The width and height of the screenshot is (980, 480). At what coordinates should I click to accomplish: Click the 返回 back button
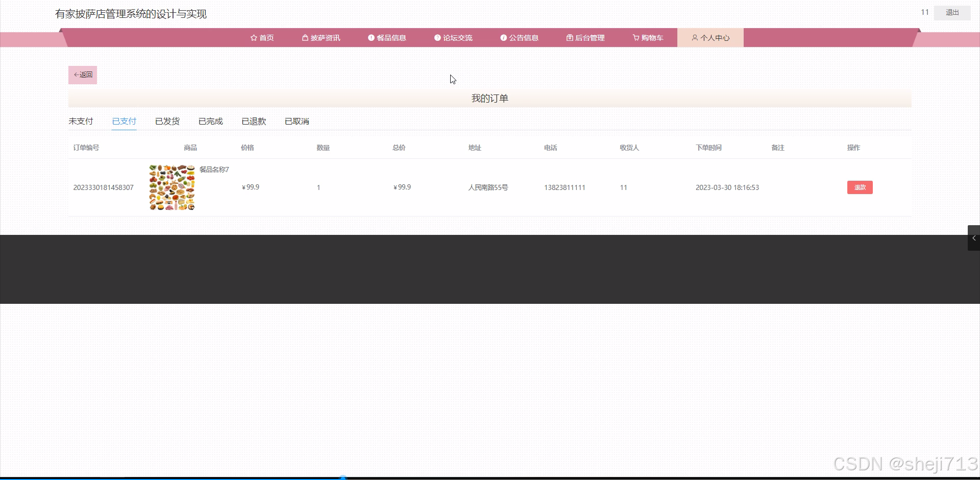pos(82,75)
